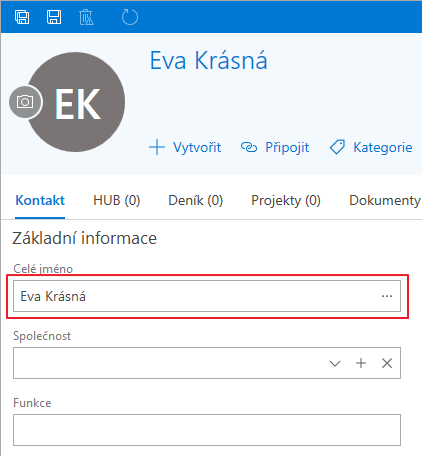Open the ellipsis in the Celé jméno field

[x=387, y=296]
